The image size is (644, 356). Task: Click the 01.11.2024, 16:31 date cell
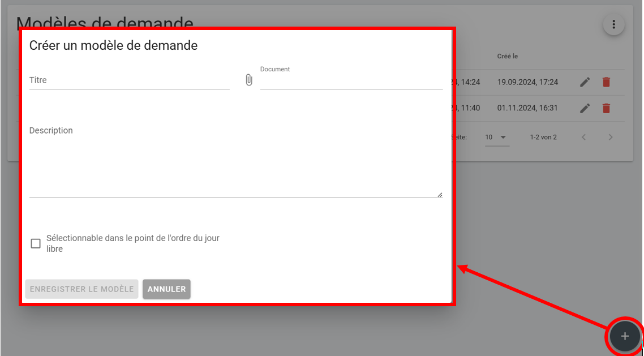[x=527, y=108]
